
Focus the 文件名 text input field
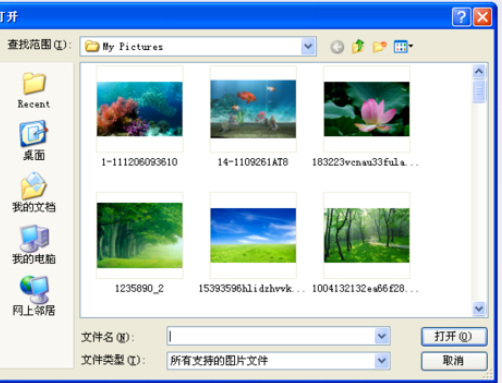271,336
